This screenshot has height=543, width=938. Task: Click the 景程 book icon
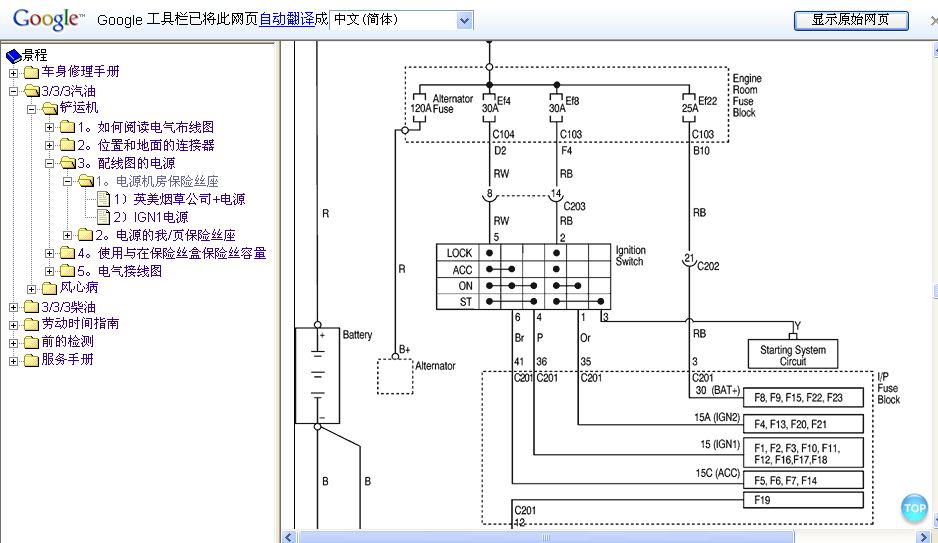point(13,55)
